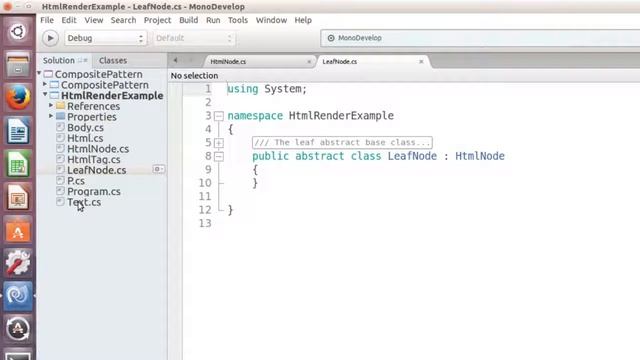Open Files manager from launcher
The height and width of the screenshot is (360, 640).
click(x=18, y=64)
